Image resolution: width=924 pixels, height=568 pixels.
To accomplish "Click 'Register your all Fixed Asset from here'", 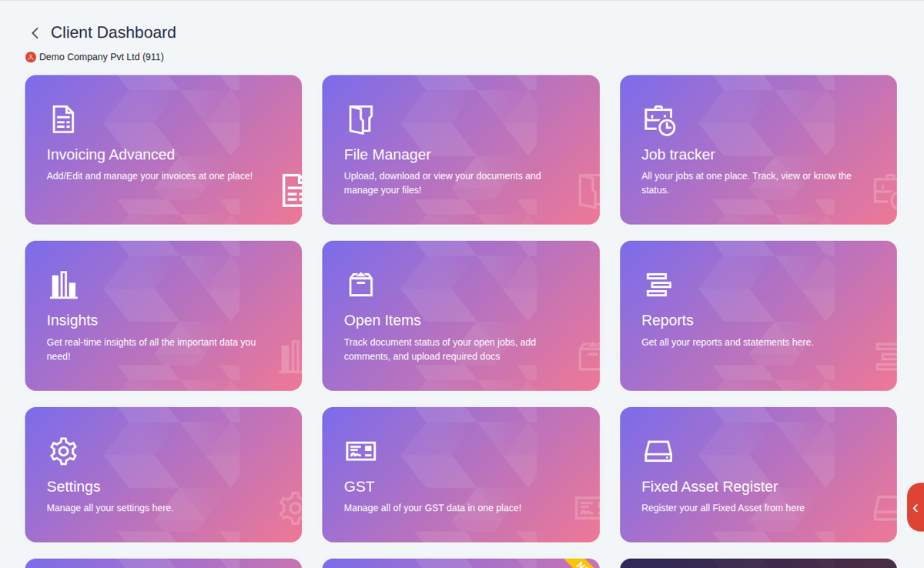I will [723, 508].
